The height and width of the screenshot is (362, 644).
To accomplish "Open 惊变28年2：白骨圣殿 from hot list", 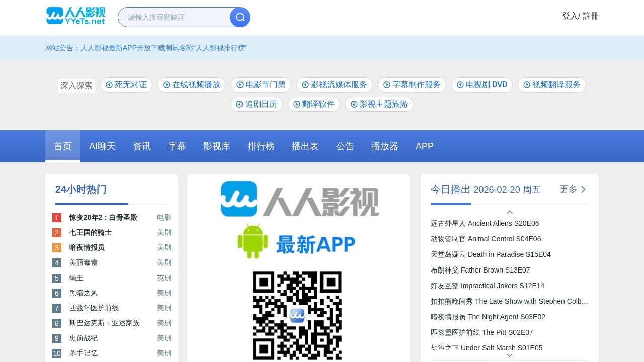I will (x=103, y=217).
